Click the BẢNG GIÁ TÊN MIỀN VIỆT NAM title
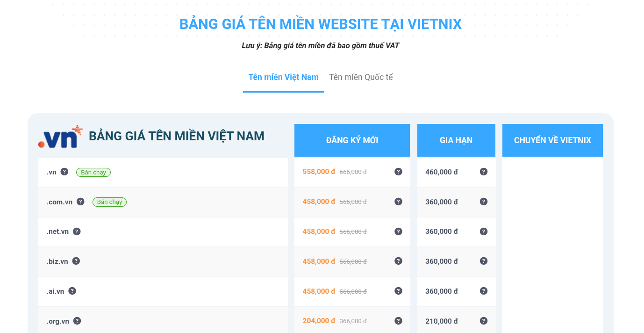Viewport: 644px width, 333px height. [x=177, y=136]
